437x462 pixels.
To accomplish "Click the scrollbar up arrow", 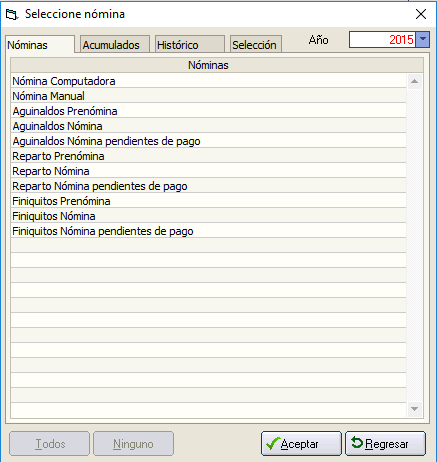I will click(414, 81).
